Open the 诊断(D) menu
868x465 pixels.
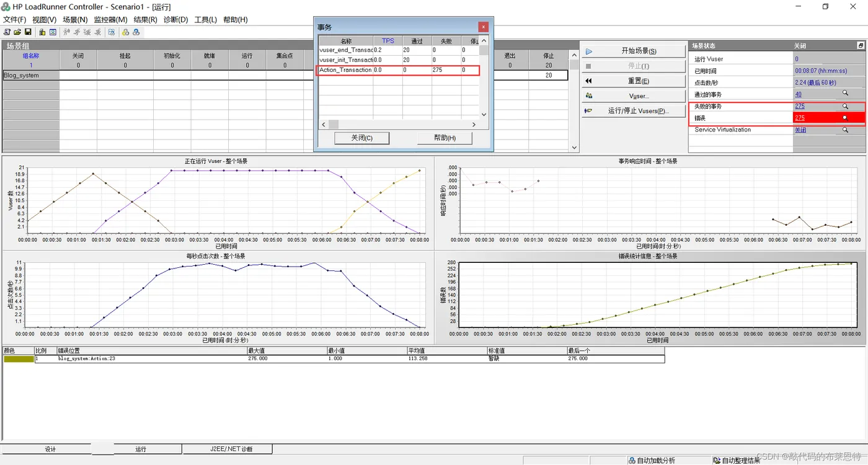click(176, 19)
